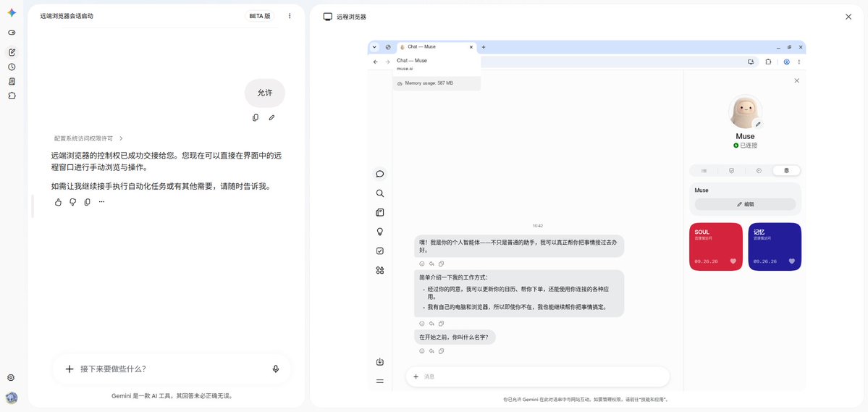Like the Gemini response with thumbs up
The image size is (868, 412).
[x=58, y=202]
